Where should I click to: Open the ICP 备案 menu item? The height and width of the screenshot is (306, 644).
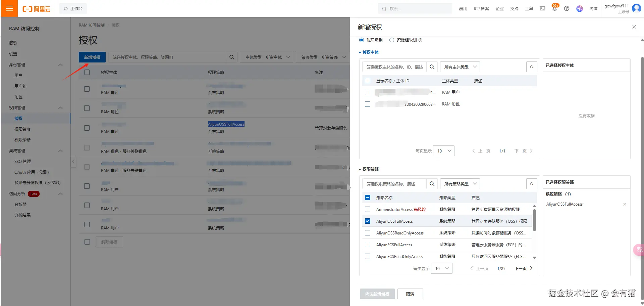pyautogui.click(x=481, y=9)
